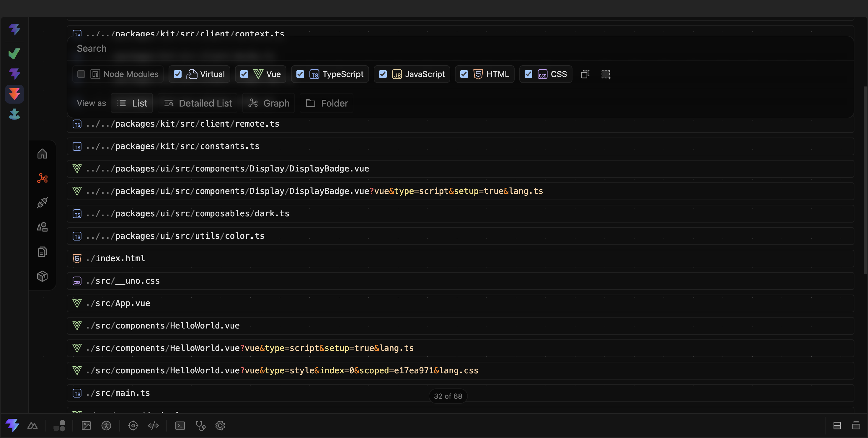Open the Nuxt mountain icon in bottom bar
The image size is (868, 438).
(32, 426)
